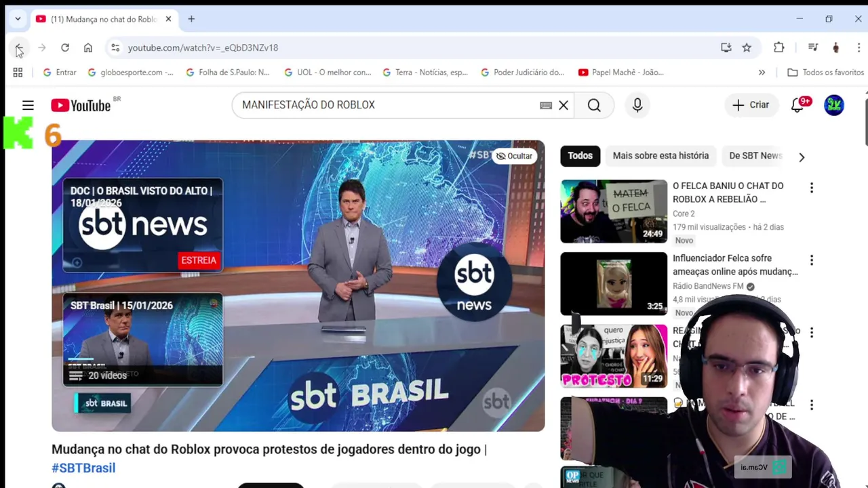Open 'Todos os favoritos' bookmarks folder
Image resolution: width=868 pixels, height=488 pixels.
(x=825, y=73)
